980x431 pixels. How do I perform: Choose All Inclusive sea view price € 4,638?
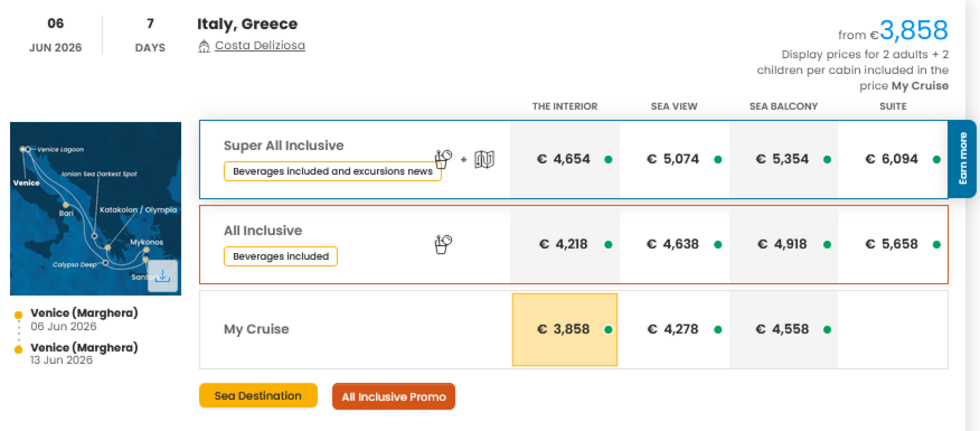673,244
